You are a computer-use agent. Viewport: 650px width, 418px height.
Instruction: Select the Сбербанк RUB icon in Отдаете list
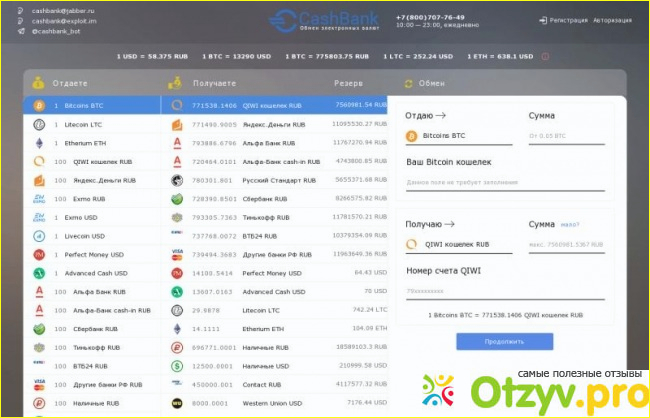tap(39, 328)
